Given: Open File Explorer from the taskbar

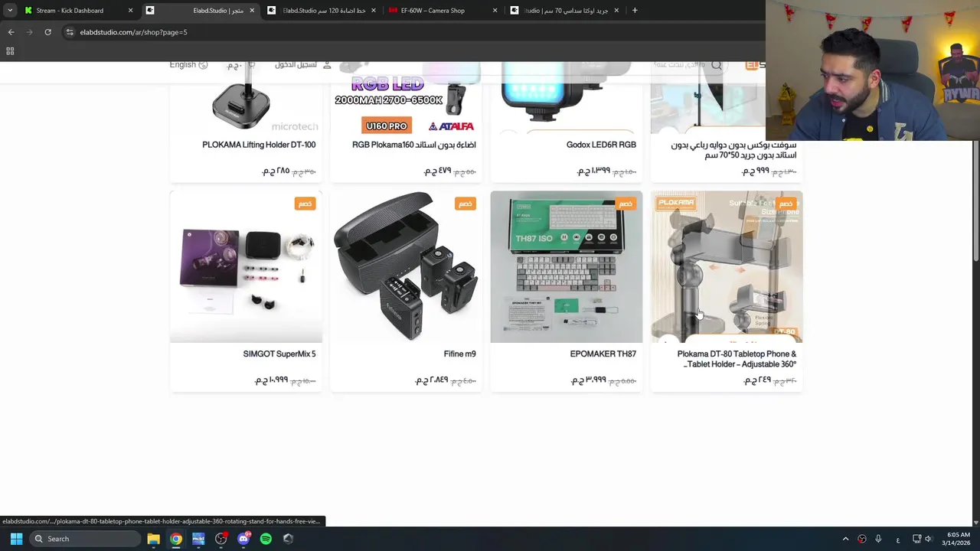Looking at the screenshot, I should (153, 539).
